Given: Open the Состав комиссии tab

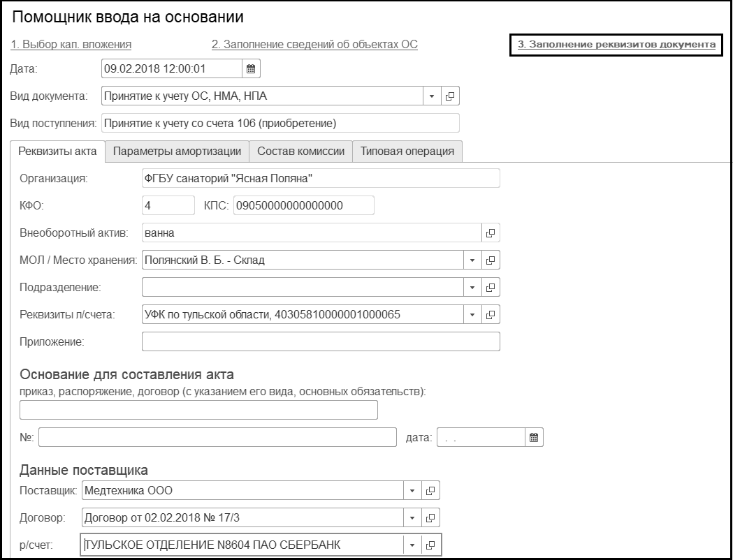Looking at the screenshot, I should (300, 152).
